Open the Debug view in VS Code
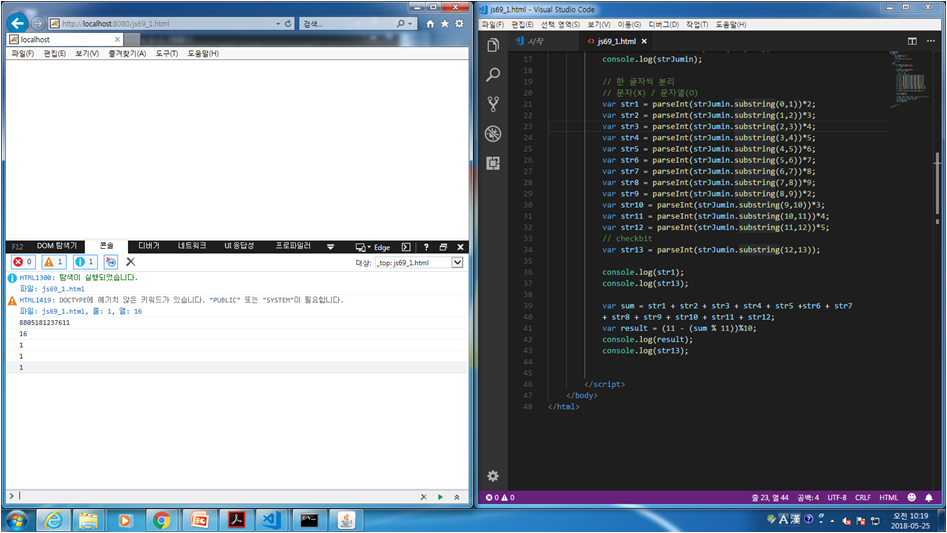Image resolution: width=947 pixels, height=533 pixels. pyautogui.click(x=493, y=133)
